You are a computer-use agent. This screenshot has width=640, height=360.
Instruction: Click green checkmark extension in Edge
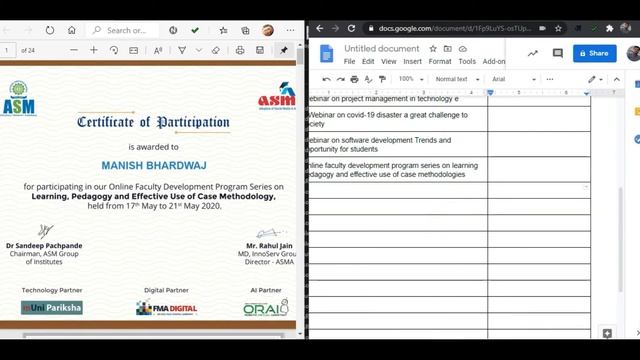(x=195, y=30)
